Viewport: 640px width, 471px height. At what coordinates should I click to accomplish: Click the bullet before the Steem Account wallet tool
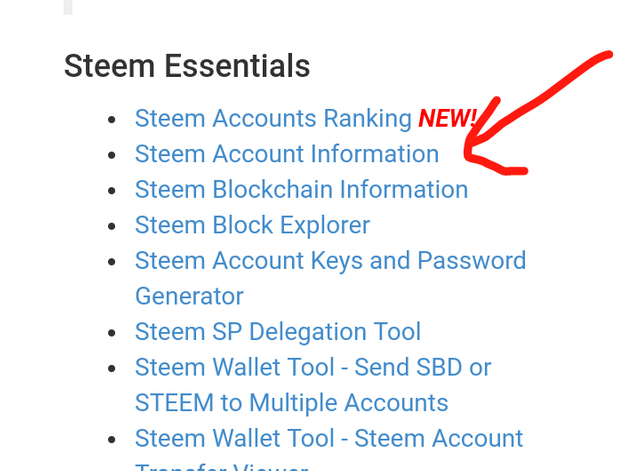(x=112, y=440)
